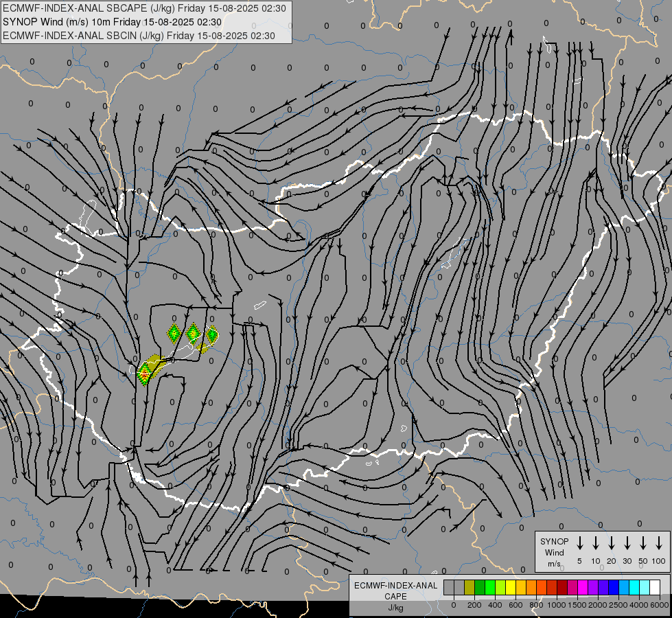Click the '400' CAPE scale value
This screenshot has width=672, height=618.
point(495,605)
